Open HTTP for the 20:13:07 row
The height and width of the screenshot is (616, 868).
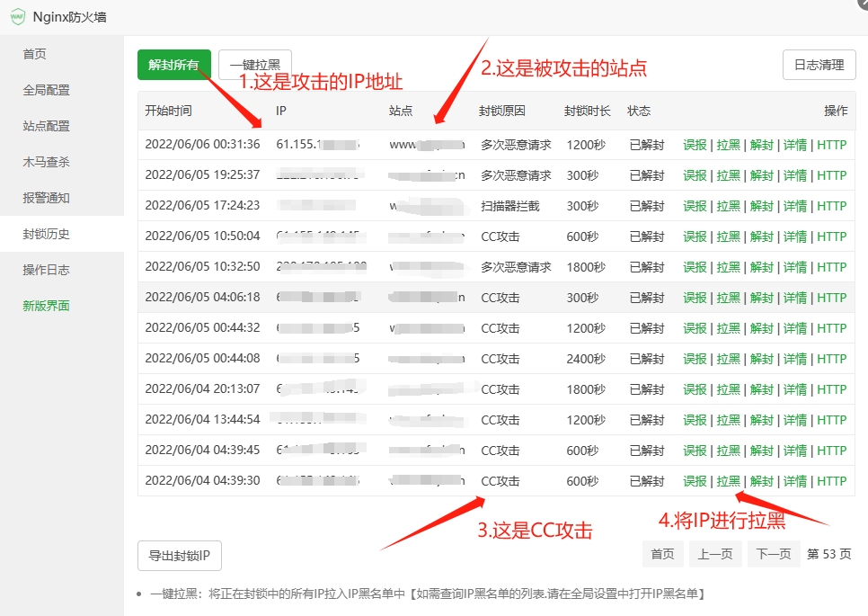832,389
